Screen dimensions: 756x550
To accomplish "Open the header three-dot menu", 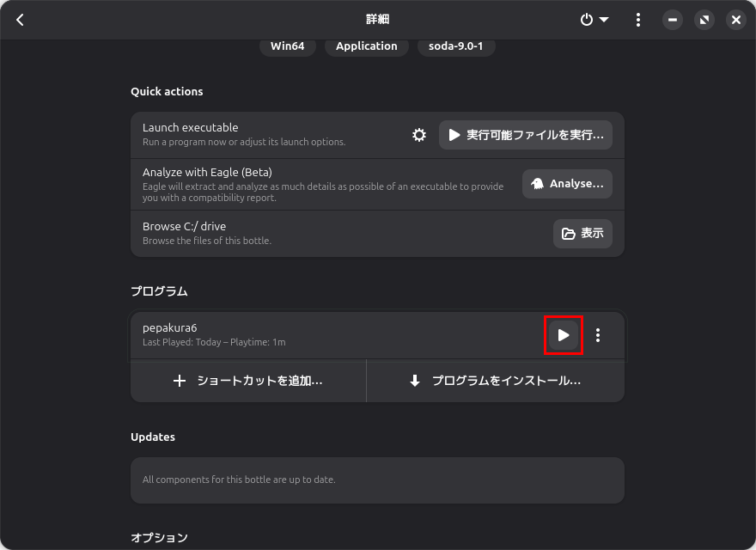I will coord(638,20).
